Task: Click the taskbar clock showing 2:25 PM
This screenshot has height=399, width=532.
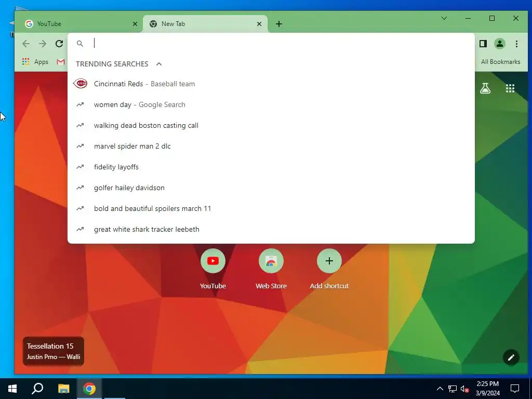Action: click(487, 389)
